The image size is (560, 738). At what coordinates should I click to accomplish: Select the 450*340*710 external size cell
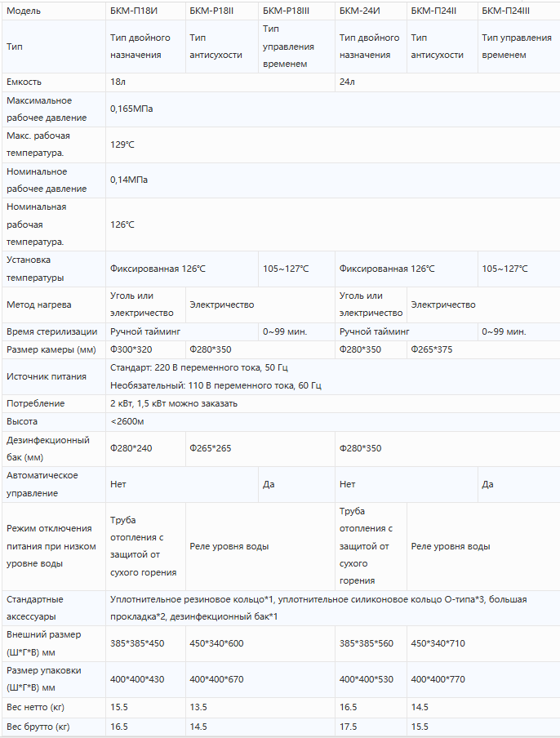coord(438,643)
